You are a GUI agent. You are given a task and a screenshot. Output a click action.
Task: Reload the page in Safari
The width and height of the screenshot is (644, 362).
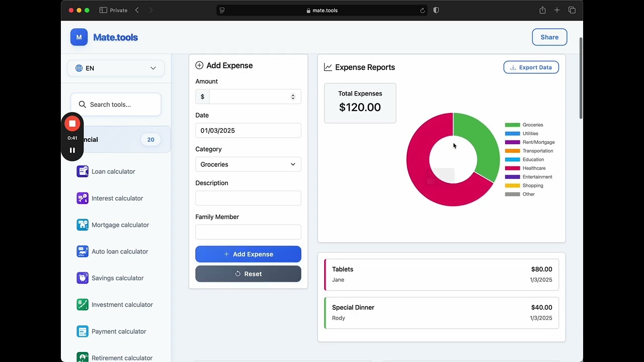click(422, 10)
